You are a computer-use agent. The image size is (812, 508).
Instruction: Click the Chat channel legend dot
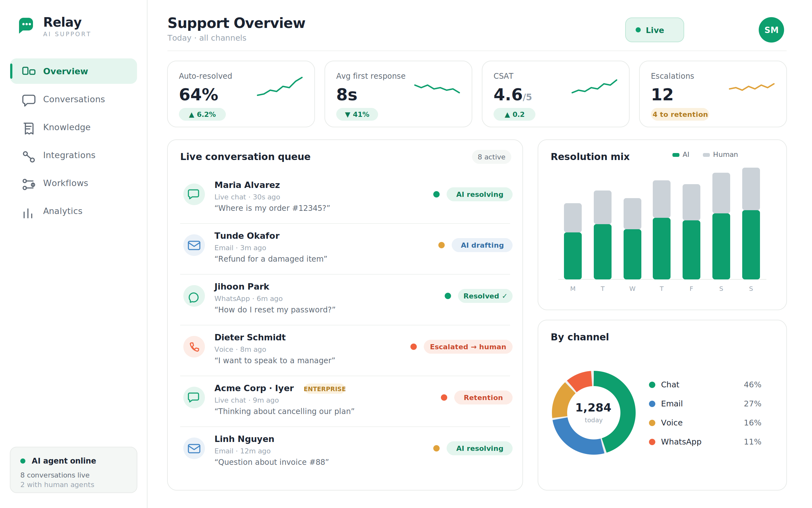[652, 385]
